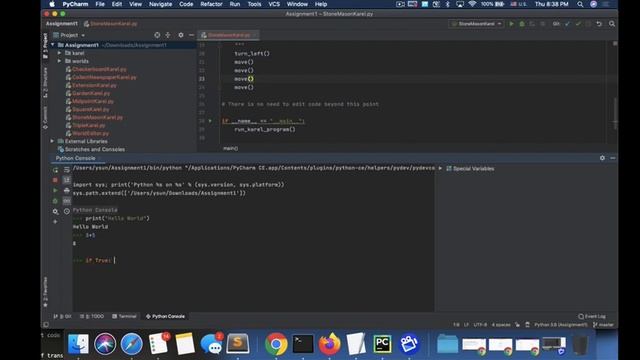Add a new console with the plus icon
This screenshot has width=640, height=360.
[55, 222]
